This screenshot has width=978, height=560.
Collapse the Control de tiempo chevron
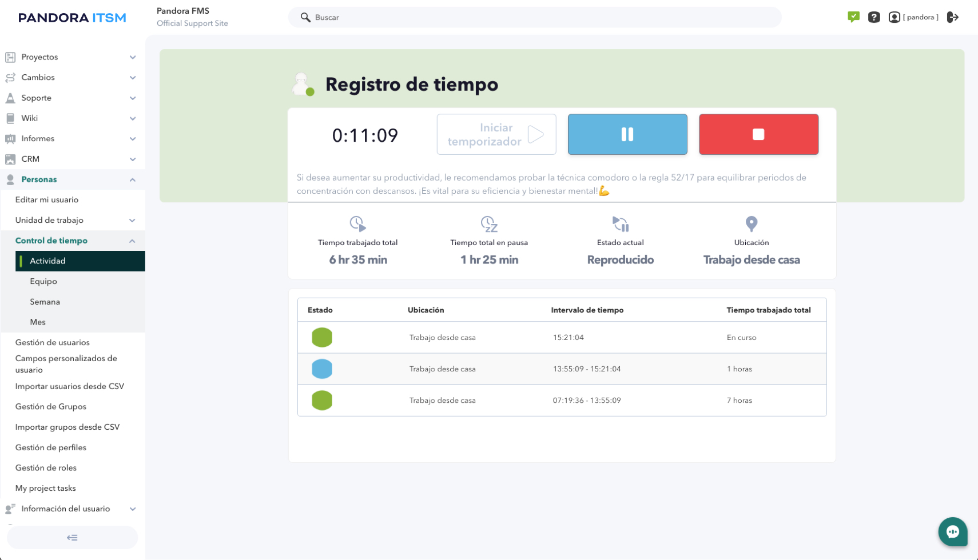pos(133,241)
